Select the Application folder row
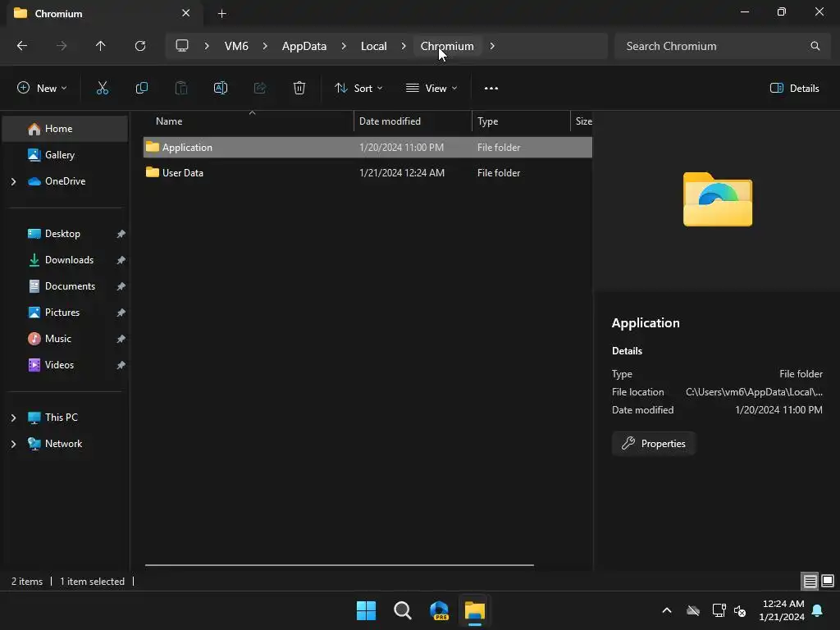 tap(368, 148)
